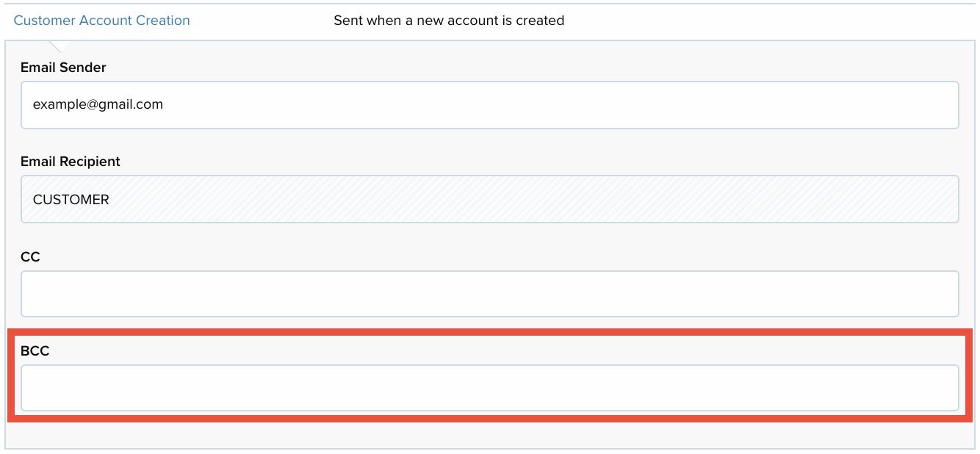Open the Customer Account Creation link
The width and height of the screenshot is (980, 454).
101,21
